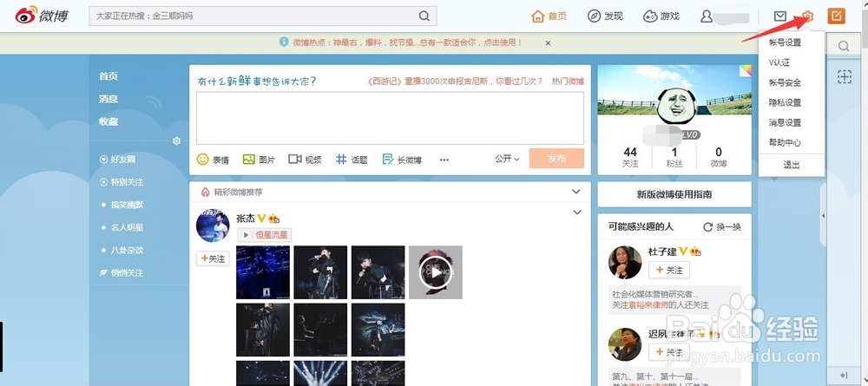This screenshot has height=386, width=868.
Task: Click the colorful corner template icon on profile cover
Action: pos(745,71)
